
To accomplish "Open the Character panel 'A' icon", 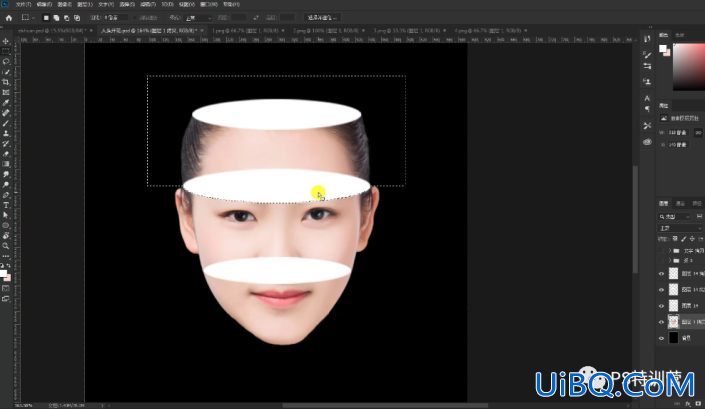I will [647, 98].
